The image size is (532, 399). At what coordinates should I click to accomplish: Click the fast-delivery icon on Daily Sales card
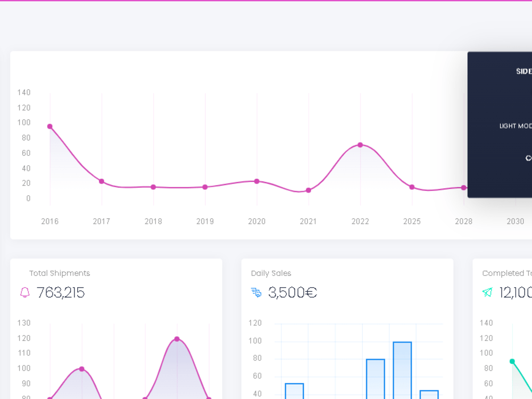tap(256, 293)
